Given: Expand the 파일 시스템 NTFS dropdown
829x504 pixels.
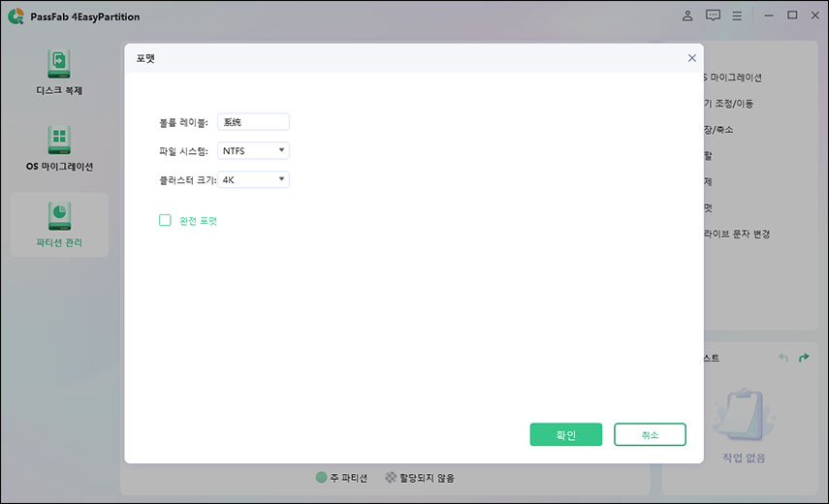Looking at the screenshot, I should [253, 150].
